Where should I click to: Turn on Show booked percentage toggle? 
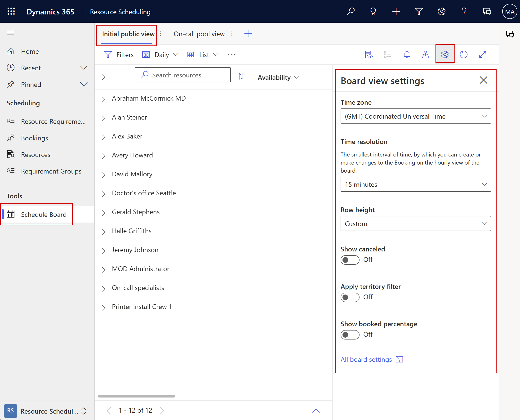pos(350,334)
